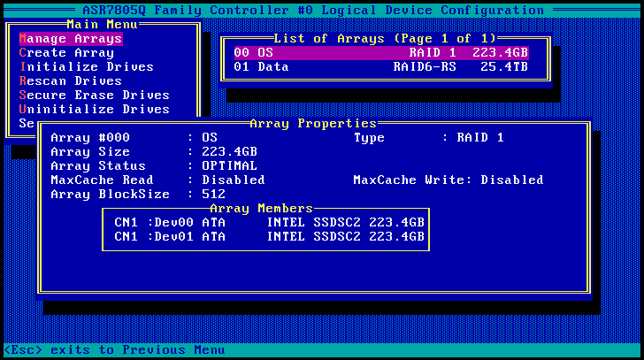Click the MaxCache Write Disabled value
644x360 pixels.
pyautogui.click(x=512, y=180)
